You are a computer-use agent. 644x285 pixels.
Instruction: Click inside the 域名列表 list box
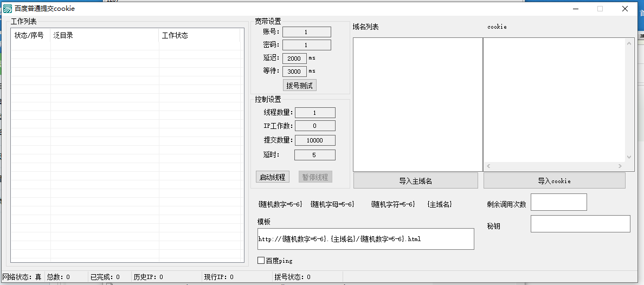point(418,105)
